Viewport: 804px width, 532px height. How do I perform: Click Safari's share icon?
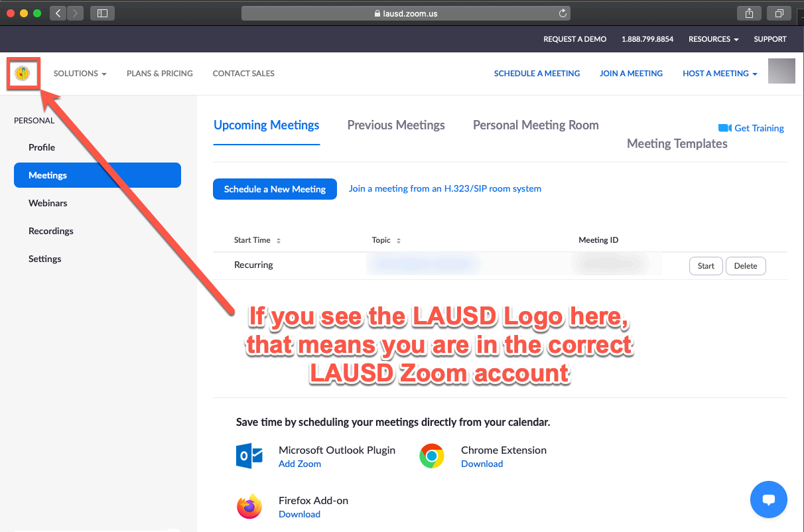pyautogui.click(x=749, y=13)
